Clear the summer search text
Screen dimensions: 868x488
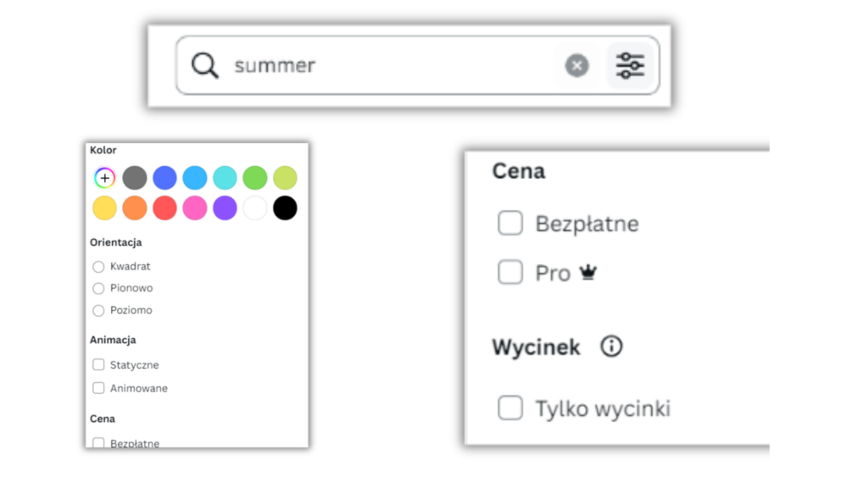576,65
